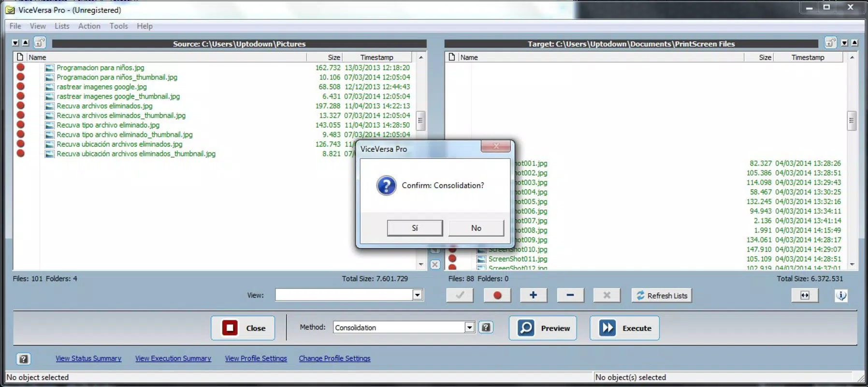The height and width of the screenshot is (387, 868).
Task: Click the blue minus toolbar button
Action: 570,295
